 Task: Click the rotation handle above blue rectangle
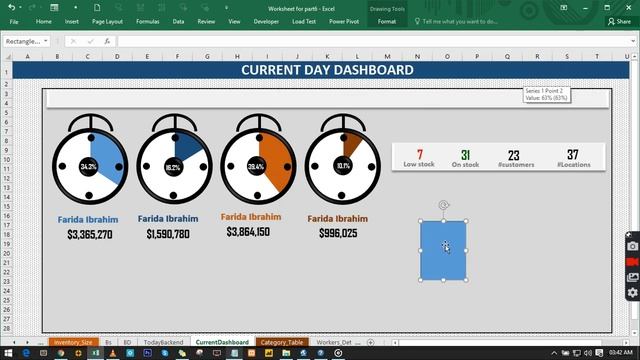444,205
